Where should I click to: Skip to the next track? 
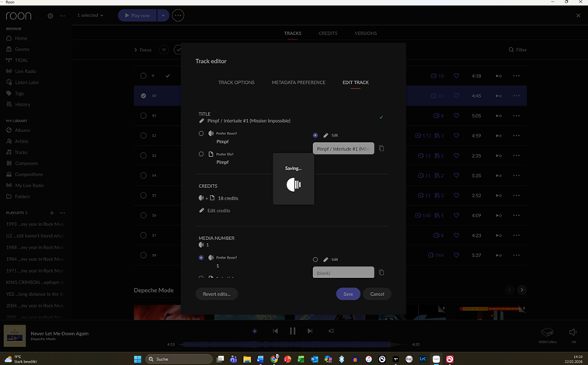pos(310,331)
